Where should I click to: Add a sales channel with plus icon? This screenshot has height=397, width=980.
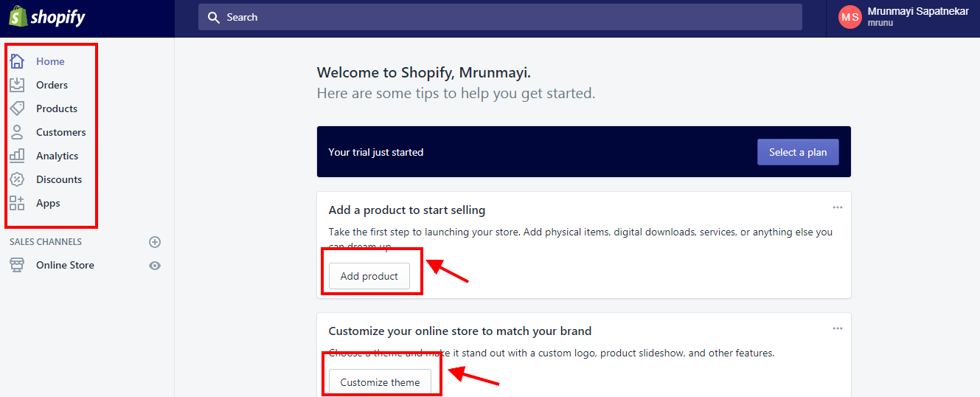tap(155, 242)
